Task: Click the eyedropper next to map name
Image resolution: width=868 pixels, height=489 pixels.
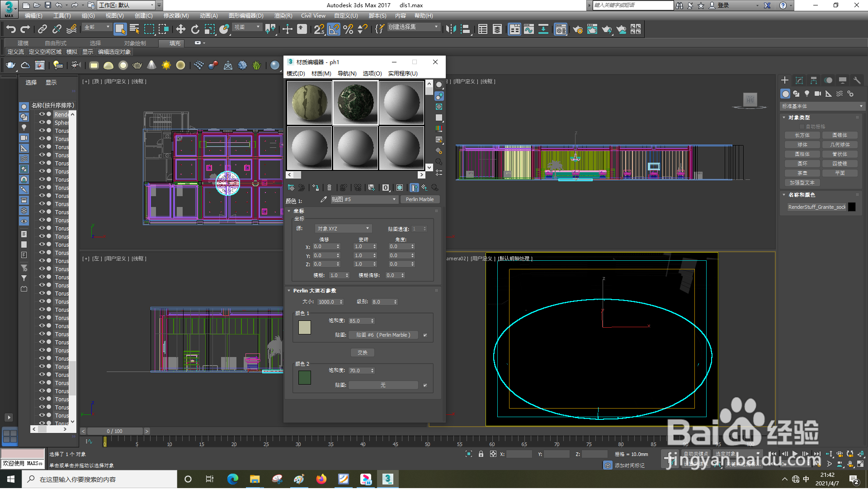Action: [324, 199]
